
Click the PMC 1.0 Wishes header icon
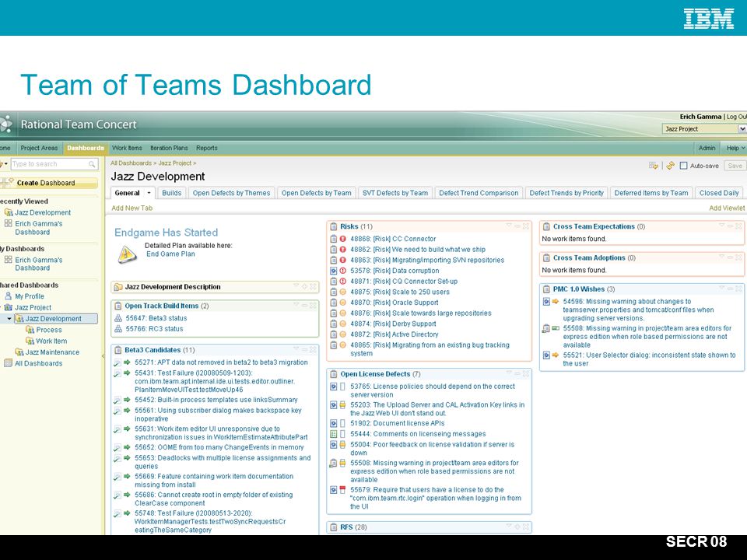pos(546,289)
